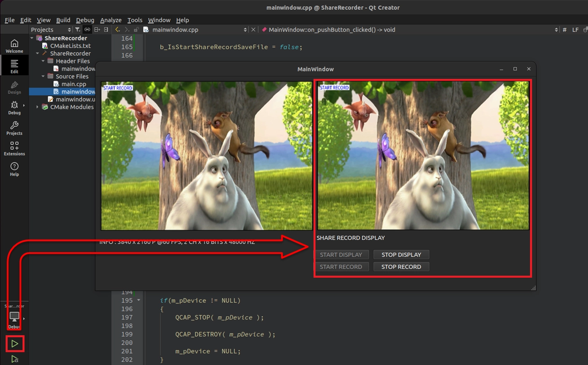Click the green Run button
This screenshot has height=365, width=588.
coord(15,344)
